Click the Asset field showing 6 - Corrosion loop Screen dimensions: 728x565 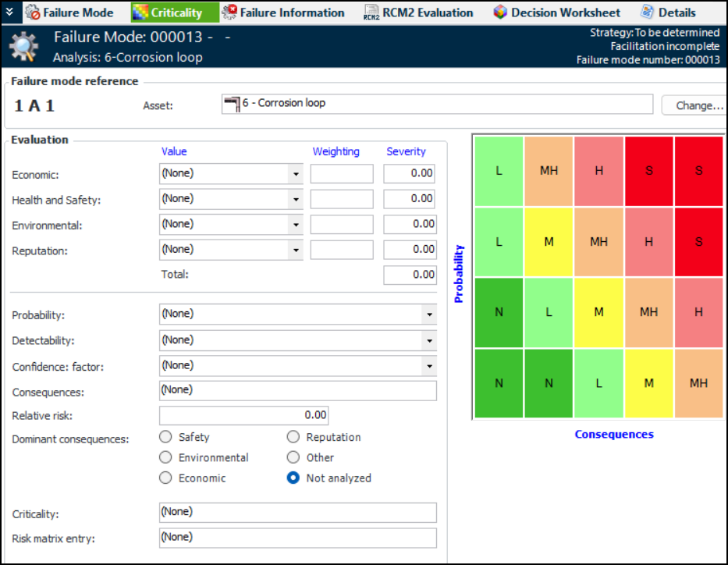pyautogui.click(x=437, y=104)
